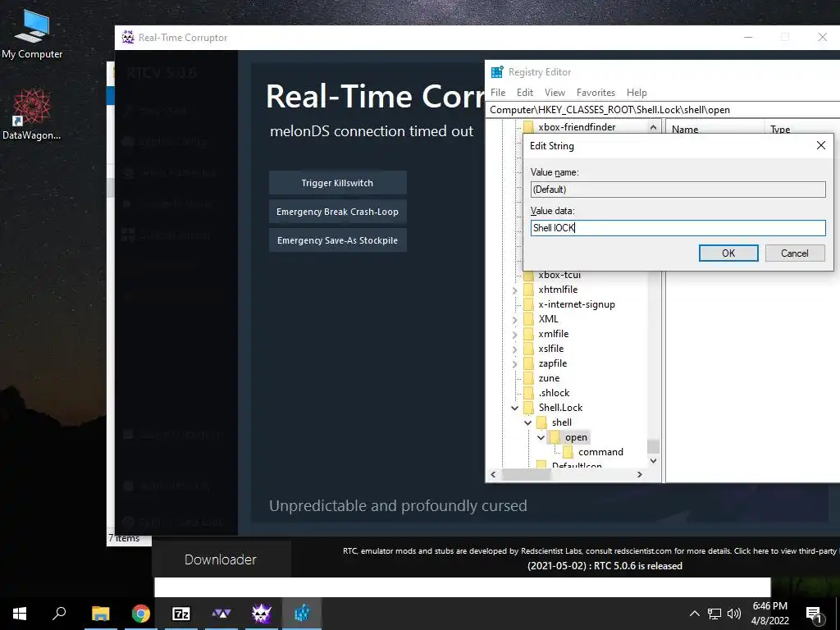The height and width of the screenshot is (630, 840).
Task: Click the folder icon beside shell subkey
Action: (x=541, y=422)
